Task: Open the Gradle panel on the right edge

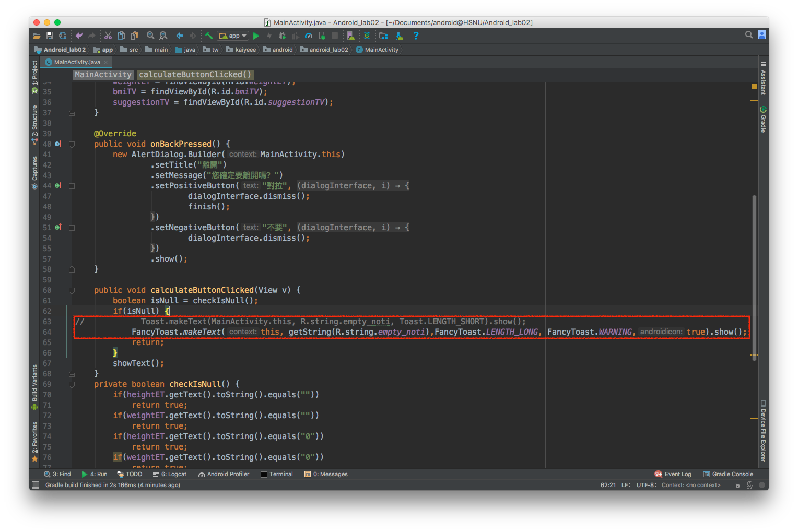Action: [763, 120]
